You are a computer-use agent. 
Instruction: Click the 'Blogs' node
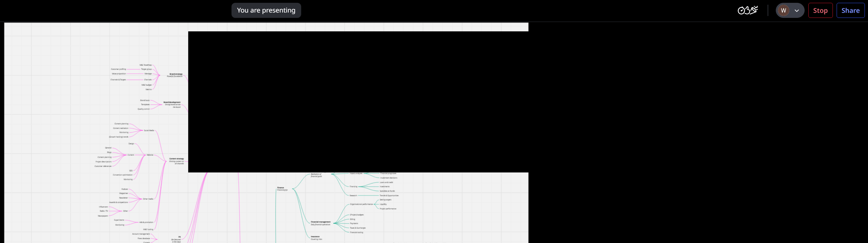tap(109, 152)
